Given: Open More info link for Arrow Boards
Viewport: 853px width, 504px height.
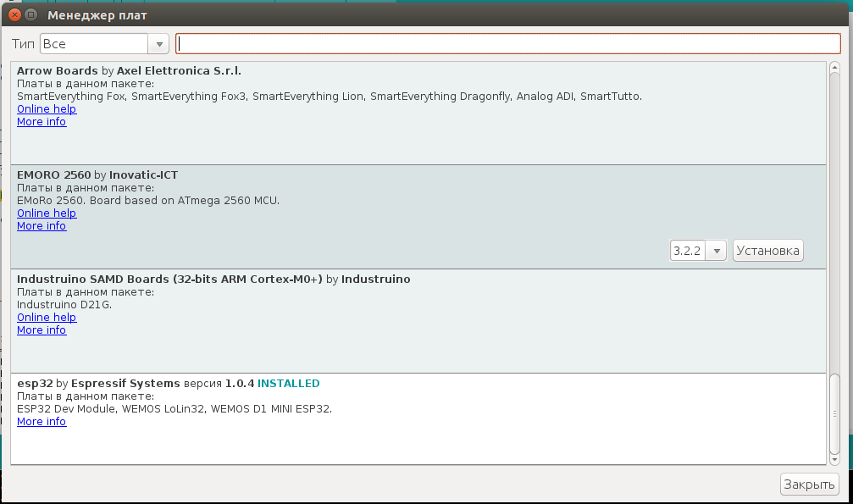Looking at the screenshot, I should pyautogui.click(x=42, y=122).
